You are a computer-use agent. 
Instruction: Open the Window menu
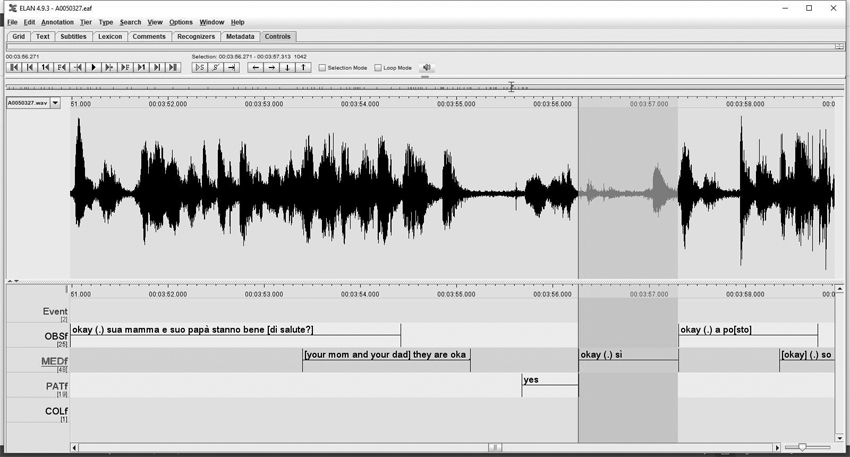pos(211,22)
